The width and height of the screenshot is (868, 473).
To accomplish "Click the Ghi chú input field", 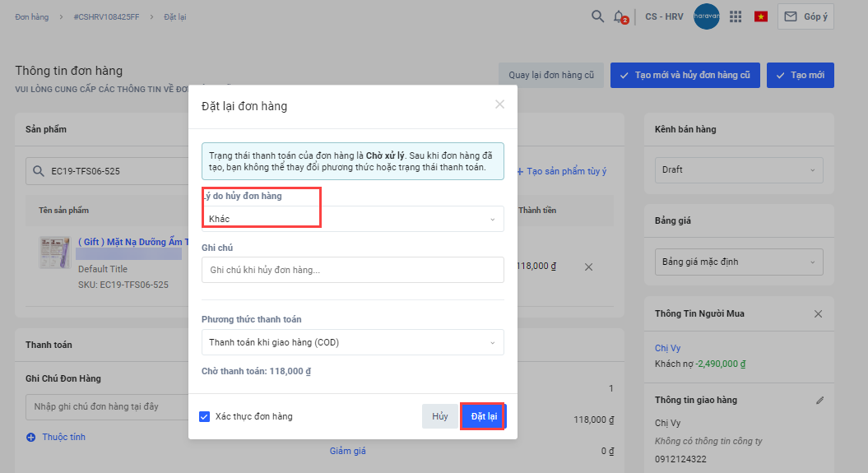I will point(352,270).
